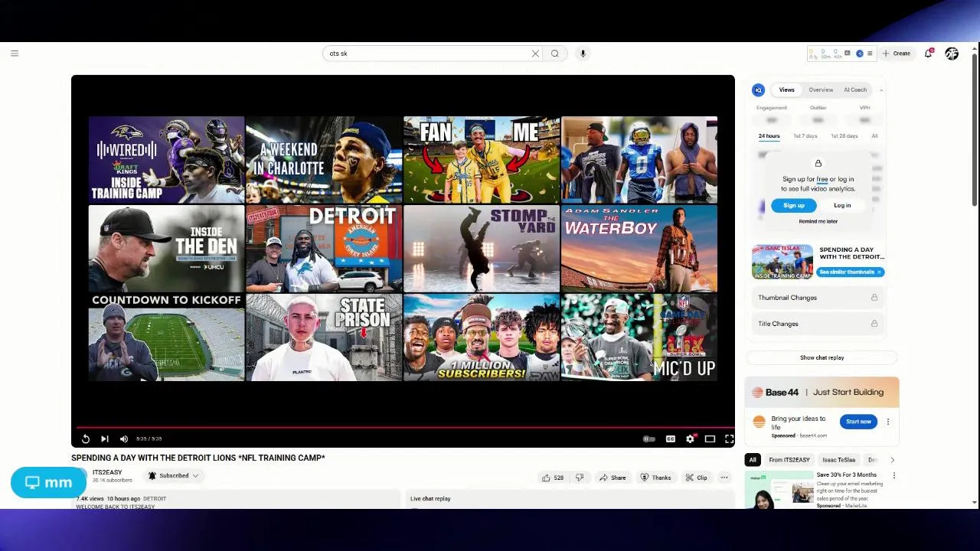980x551 pixels.
Task: Open options menu on Base44 ad
Action: click(x=888, y=422)
